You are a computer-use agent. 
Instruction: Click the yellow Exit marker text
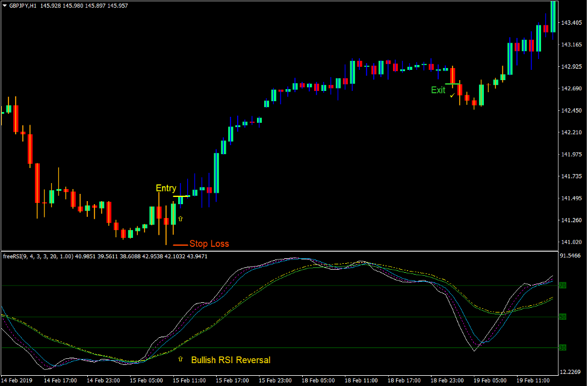tap(437, 91)
